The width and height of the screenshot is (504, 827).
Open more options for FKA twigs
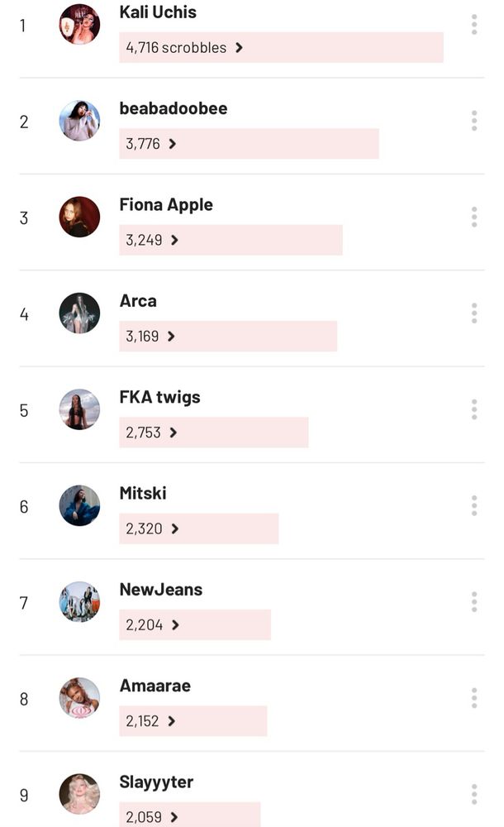(x=474, y=409)
